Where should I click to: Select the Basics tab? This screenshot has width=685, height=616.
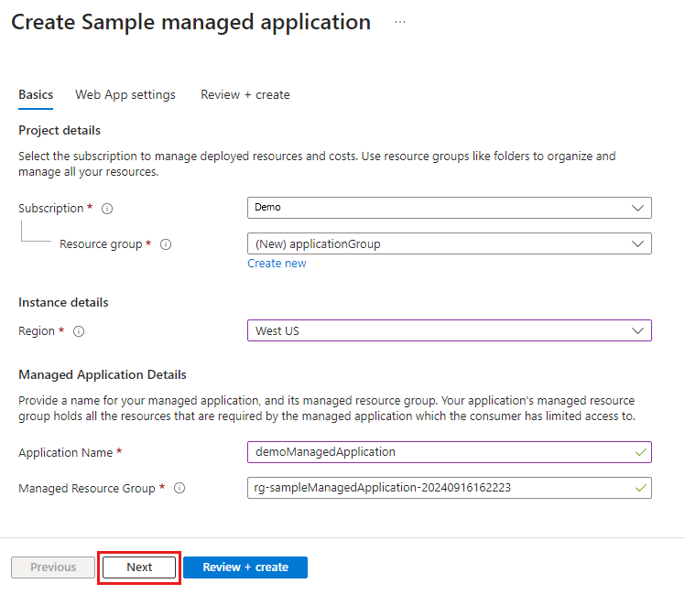click(36, 94)
